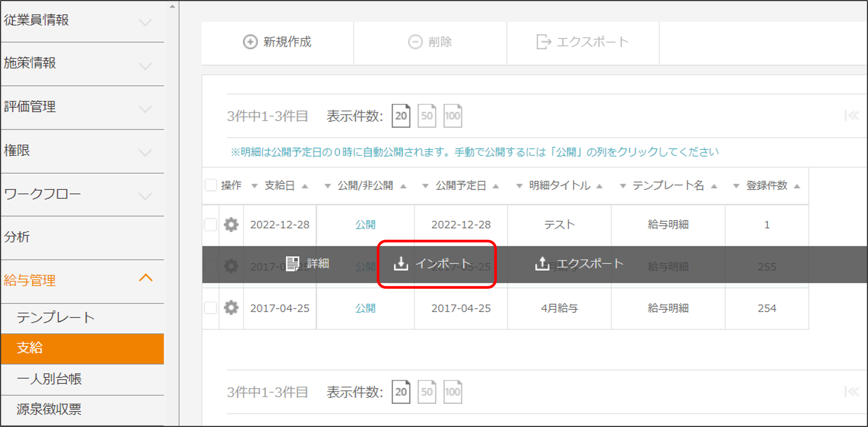Check the select-all checkbox in header
This screenshot has height=427, width=868.
pyautogui.click(x=211, y=185)
